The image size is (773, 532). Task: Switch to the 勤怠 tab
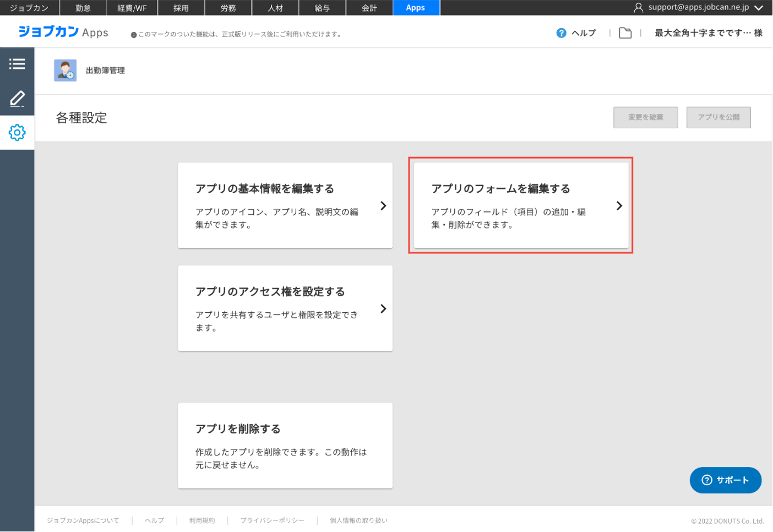coord(83,8)
